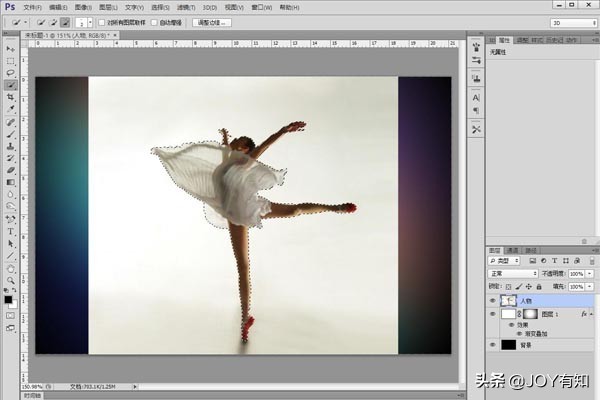Select the Zoom tool
600x400 pixels.
click(10, 280)
